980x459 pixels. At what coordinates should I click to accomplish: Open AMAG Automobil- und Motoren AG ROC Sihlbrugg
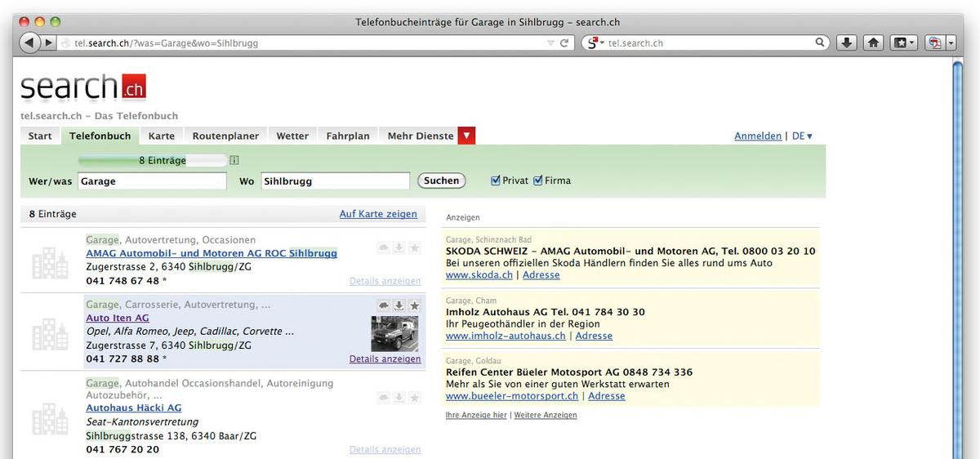click(212, 253)
